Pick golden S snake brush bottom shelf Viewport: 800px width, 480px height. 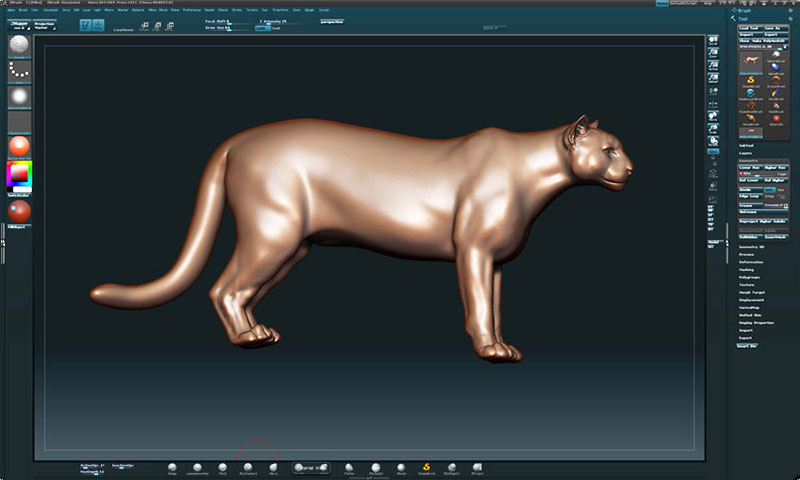coord(427,468)
